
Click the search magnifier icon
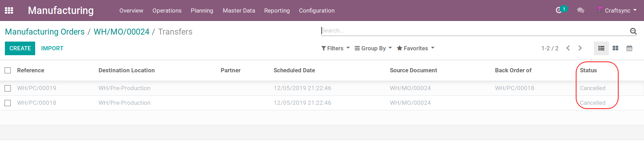click(633, 31)
